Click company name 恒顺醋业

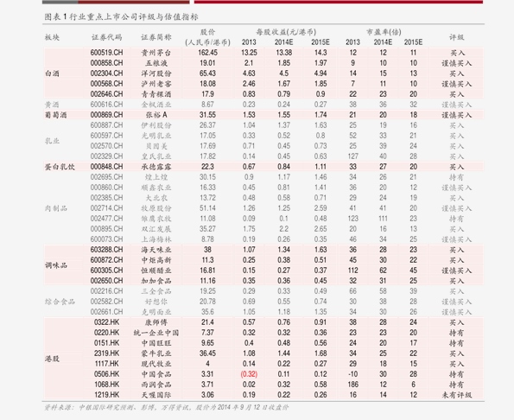tap(156, 270)
